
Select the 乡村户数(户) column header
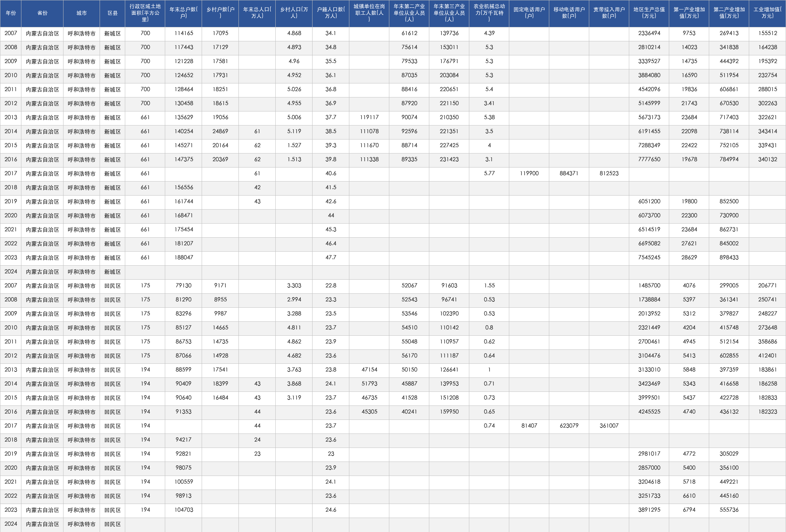220,13
